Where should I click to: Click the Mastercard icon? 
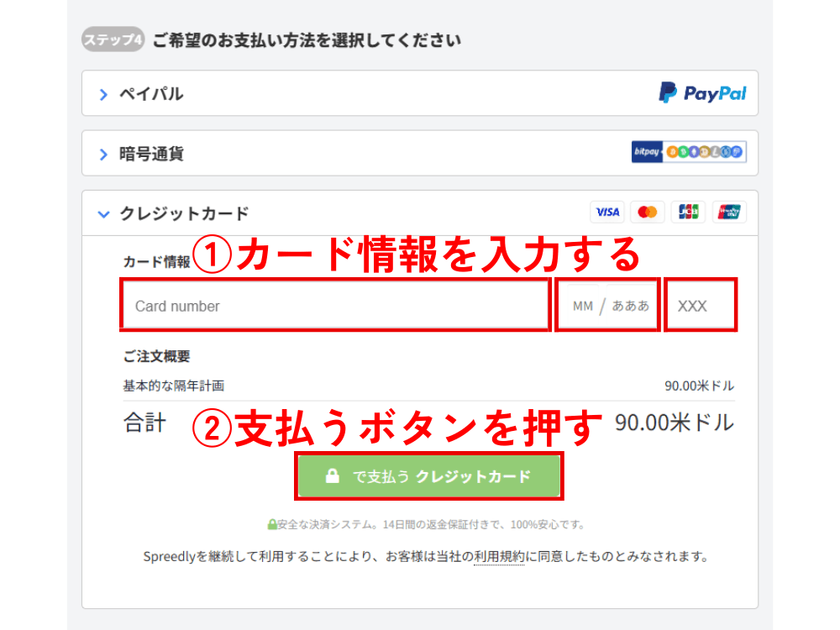click(x=648, y=213)
